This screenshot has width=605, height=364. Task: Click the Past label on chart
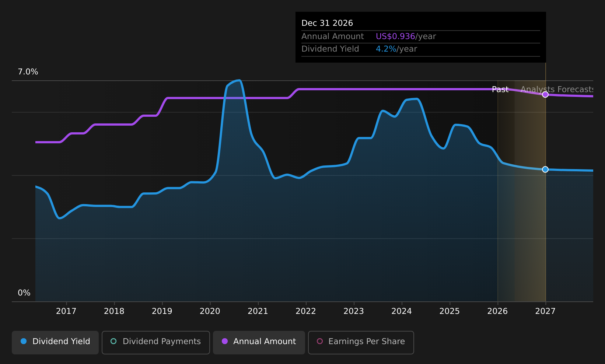(x=500, y=90)
